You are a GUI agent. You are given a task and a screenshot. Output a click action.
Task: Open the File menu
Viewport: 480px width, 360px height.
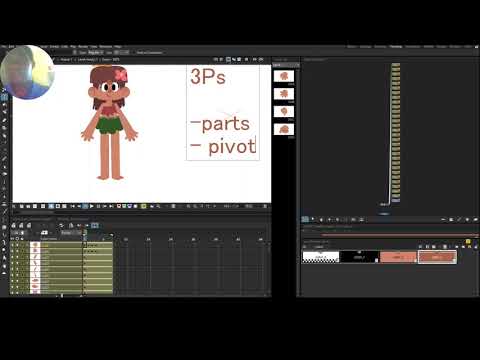(x=4, y=47)
